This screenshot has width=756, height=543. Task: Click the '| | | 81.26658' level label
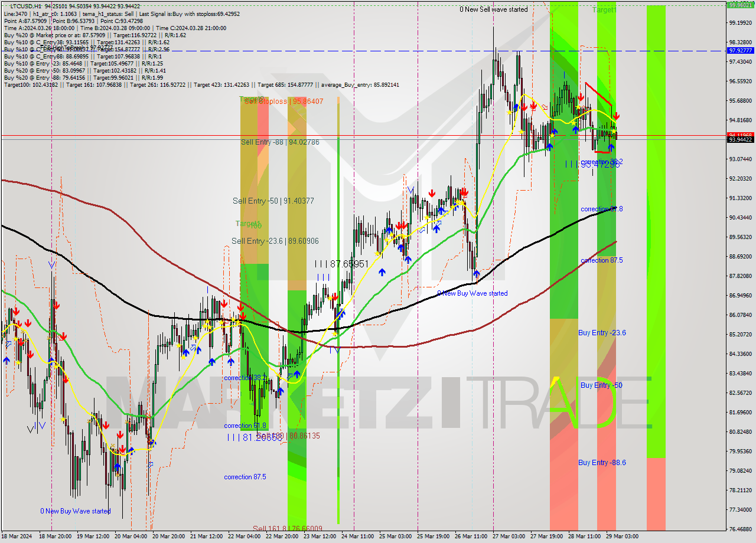pos(255,437)
